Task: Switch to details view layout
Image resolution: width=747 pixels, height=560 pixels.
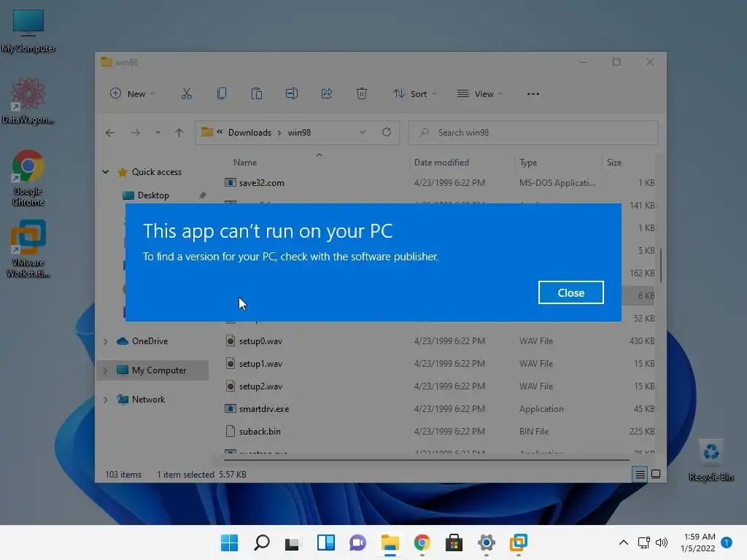Action: pyautogui.click(x=640, y=474)
